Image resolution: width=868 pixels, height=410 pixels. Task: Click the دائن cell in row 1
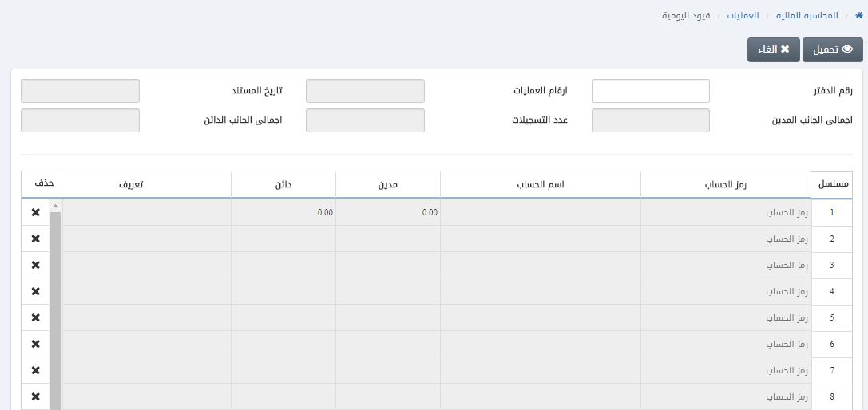tap(283, 213)
